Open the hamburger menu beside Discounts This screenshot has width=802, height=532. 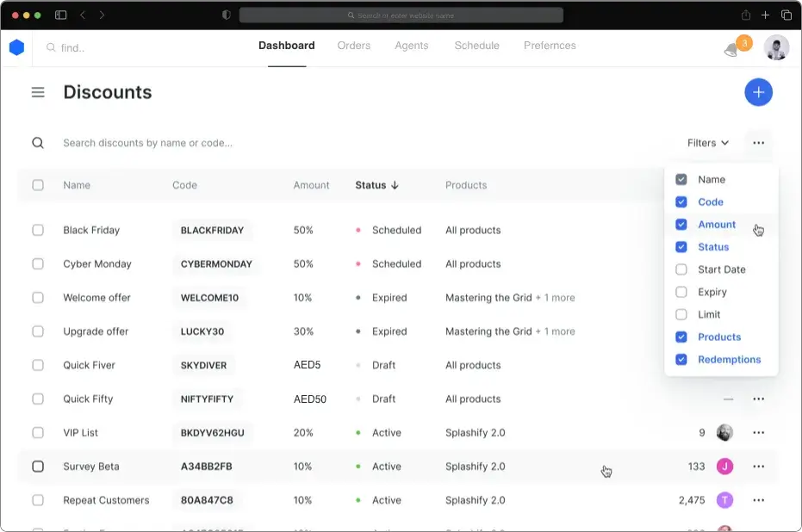coord(38,92)
